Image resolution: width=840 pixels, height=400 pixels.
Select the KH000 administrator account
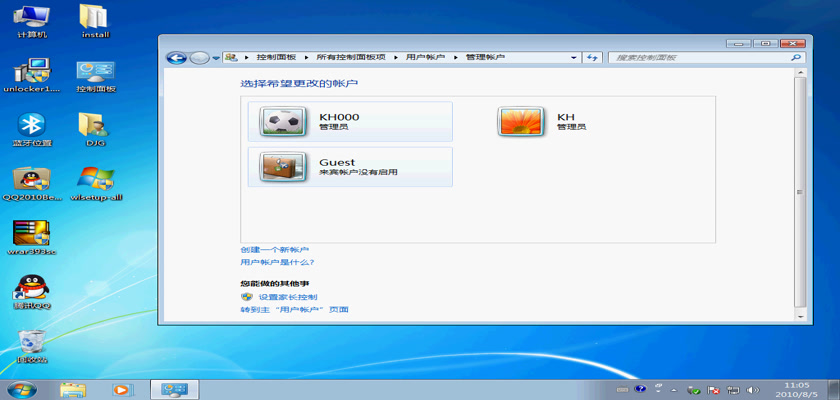[346, 121]
